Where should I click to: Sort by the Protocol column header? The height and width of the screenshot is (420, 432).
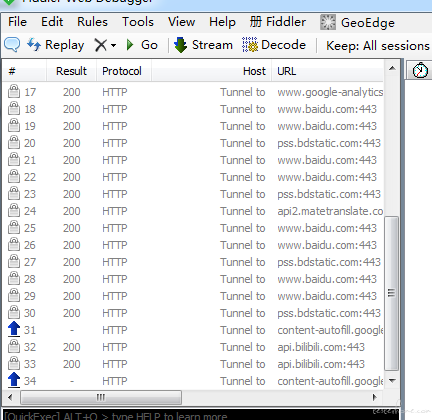(124, 71)
